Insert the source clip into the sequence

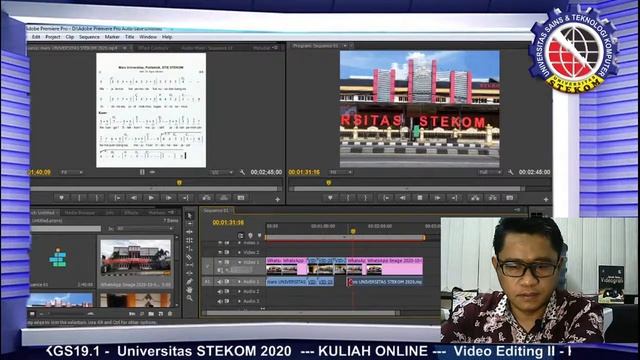tap(207, 198)
